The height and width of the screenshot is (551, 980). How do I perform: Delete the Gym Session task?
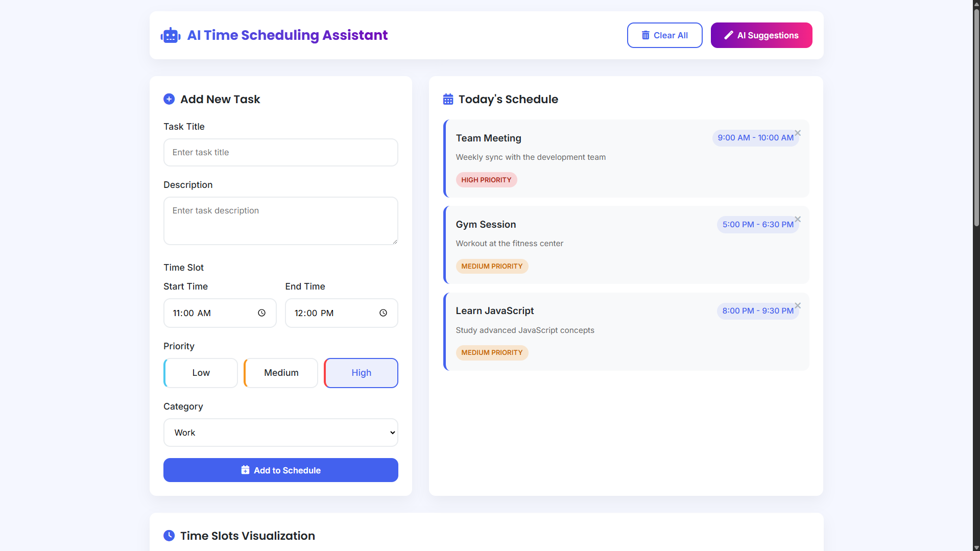(798, 220)
